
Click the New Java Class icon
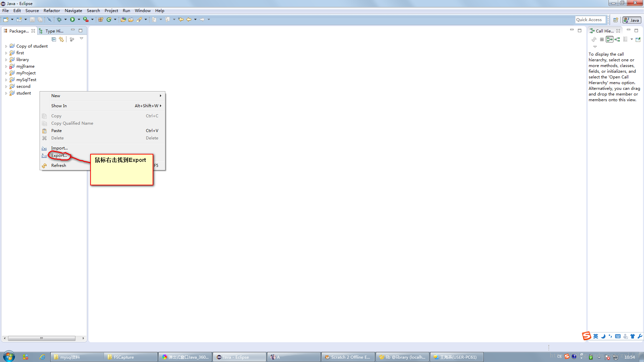click(109, 19)
